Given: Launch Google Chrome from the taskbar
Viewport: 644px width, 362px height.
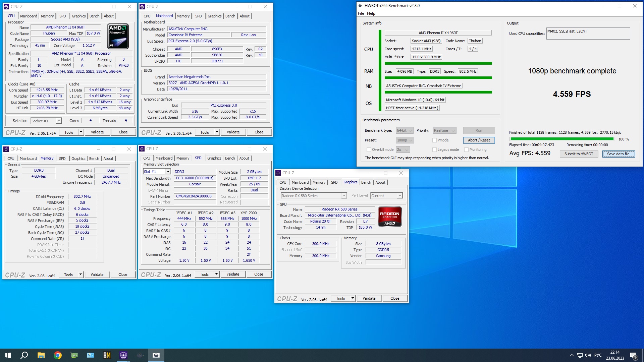Looking at the screenshot, I should click(x=58, y=355).
